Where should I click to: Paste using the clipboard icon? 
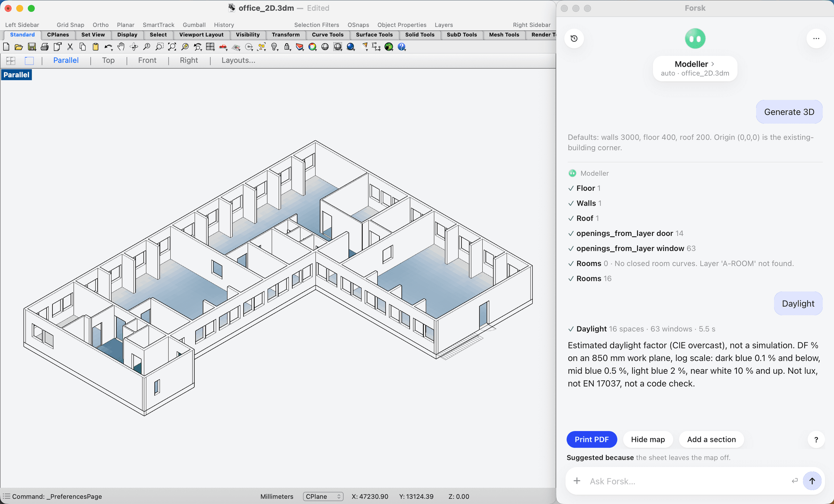pyautogui.click(x=95, y=47)
